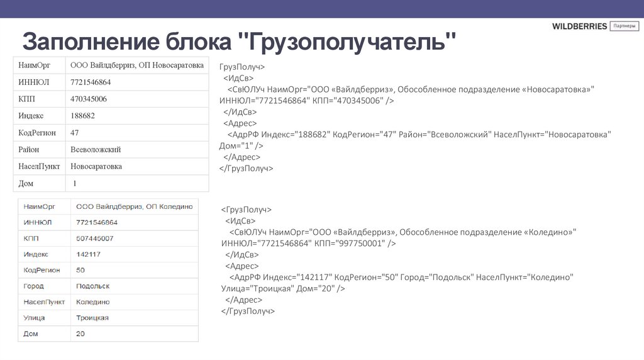Select the Дом row value 20
Viewport: 644px width, 360px height.
pos(80,334)
